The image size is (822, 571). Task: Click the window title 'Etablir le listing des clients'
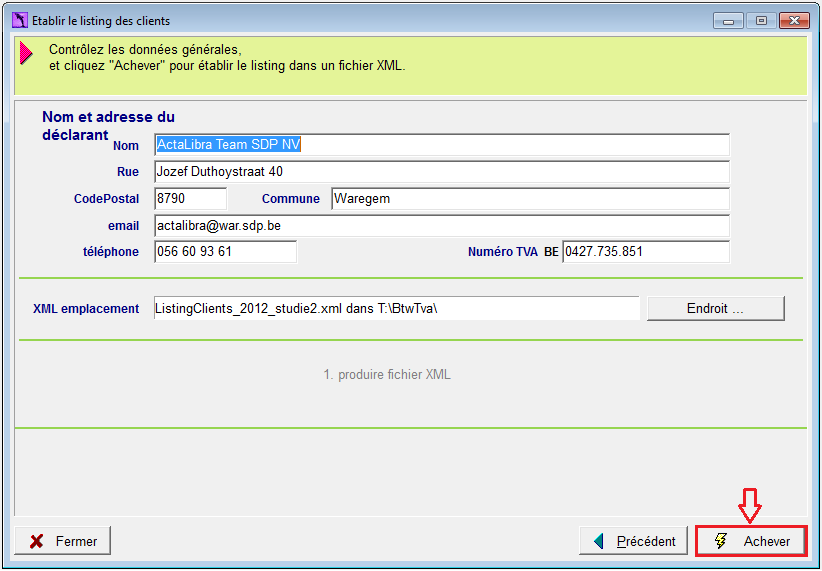click(101, 21)
